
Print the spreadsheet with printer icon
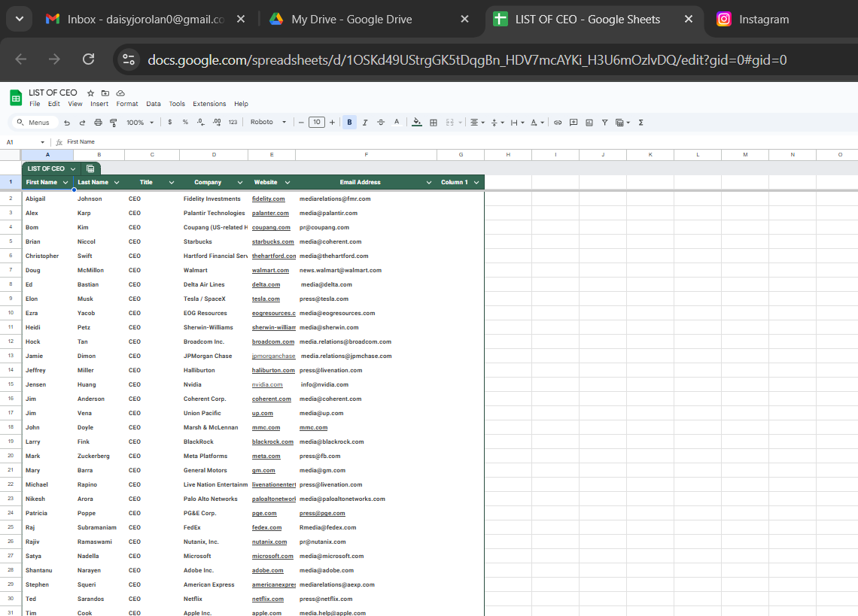tap(98, 123)
